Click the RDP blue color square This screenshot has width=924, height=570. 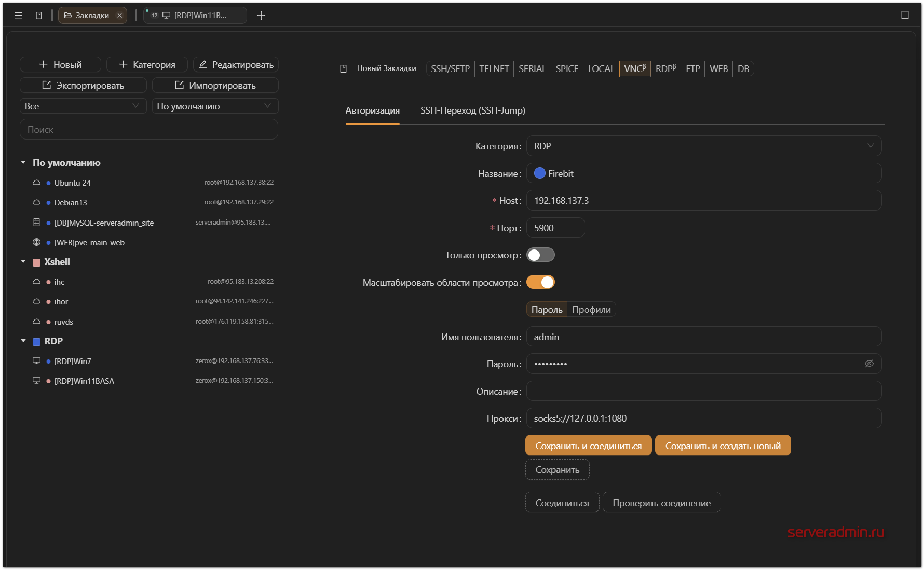(x=36, y=342)
